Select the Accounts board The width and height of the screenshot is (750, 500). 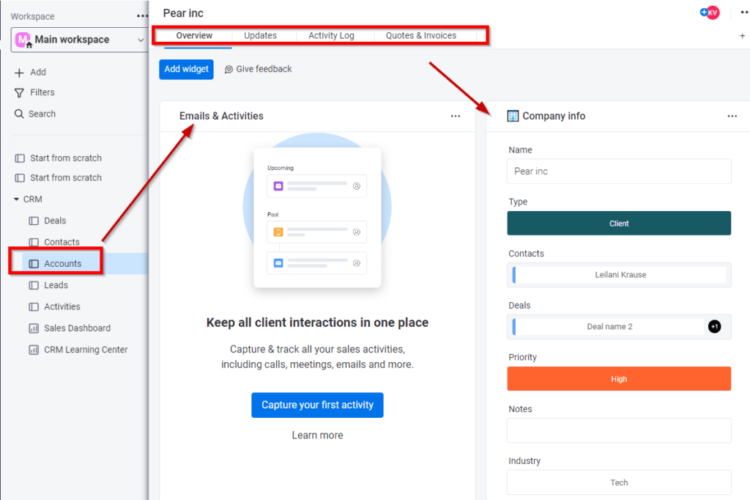point(62,264)
